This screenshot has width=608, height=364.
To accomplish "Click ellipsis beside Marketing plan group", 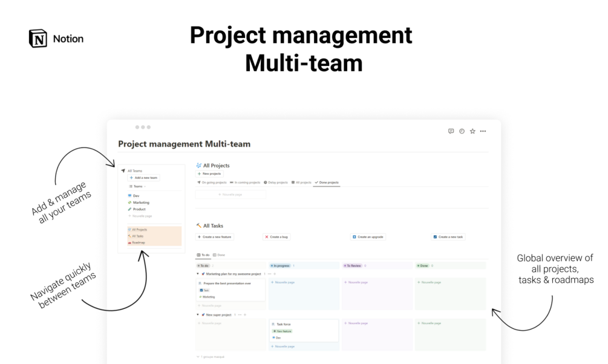I will [x=269, y=274].
